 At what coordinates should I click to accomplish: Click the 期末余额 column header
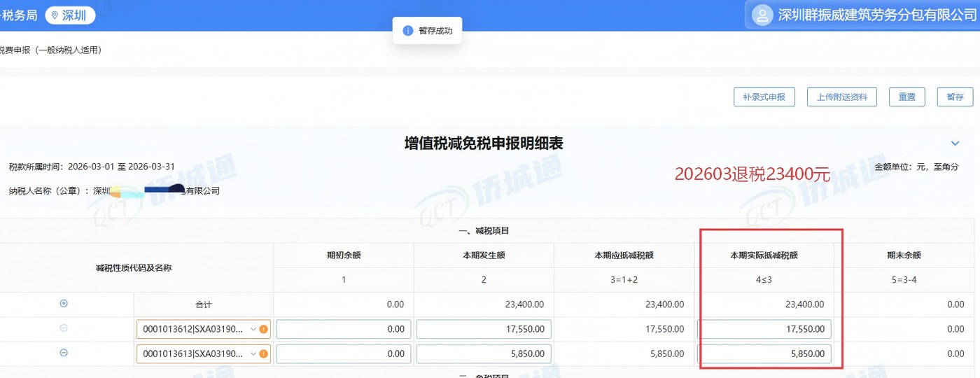point(904,255)
